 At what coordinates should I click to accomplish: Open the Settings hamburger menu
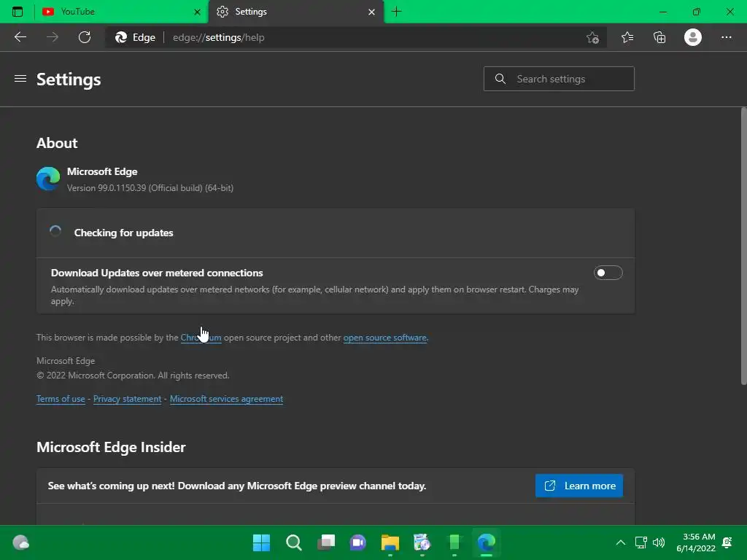[x=20, y=79]
